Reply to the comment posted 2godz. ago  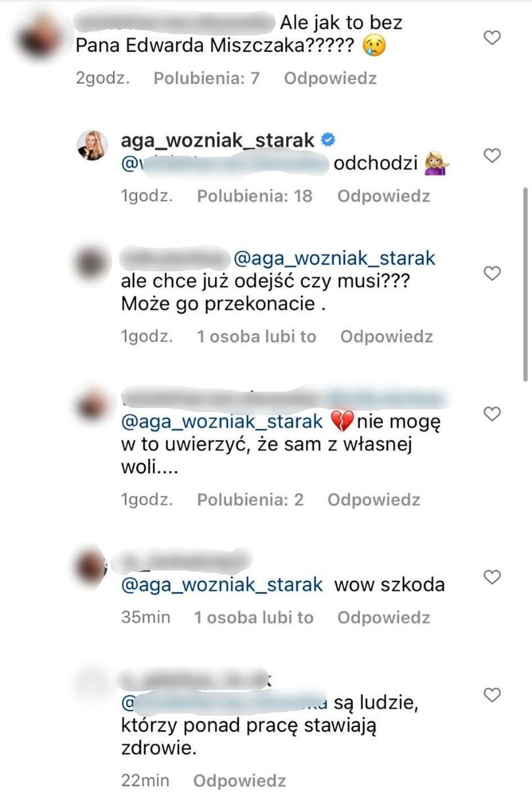(330, 78)
